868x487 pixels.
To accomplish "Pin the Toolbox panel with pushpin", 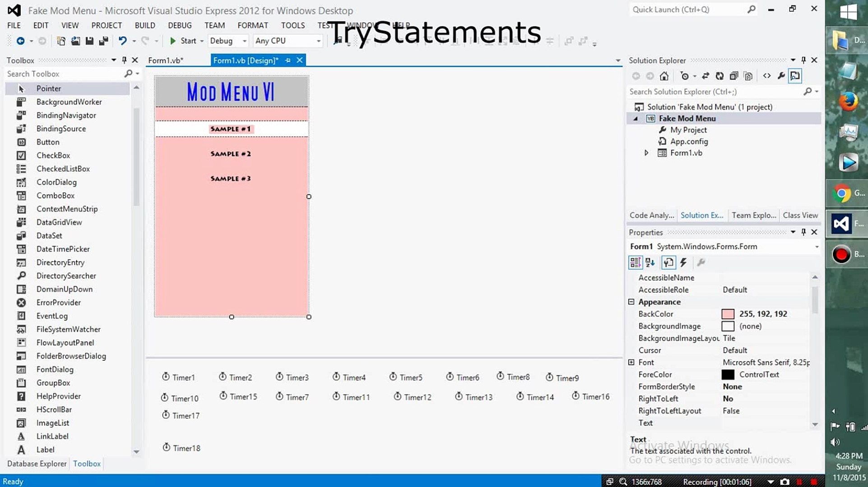I will tap(125, 60).
